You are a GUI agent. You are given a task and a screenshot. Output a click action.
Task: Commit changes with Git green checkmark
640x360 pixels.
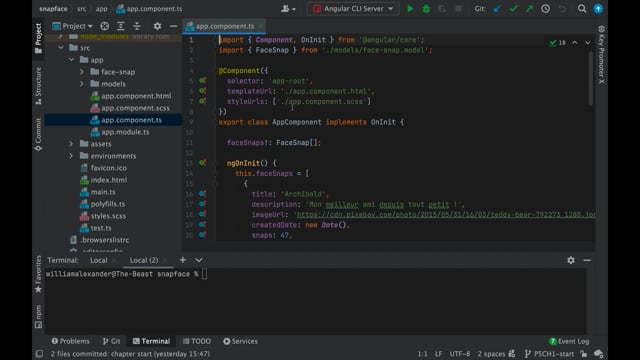(513, 9)
